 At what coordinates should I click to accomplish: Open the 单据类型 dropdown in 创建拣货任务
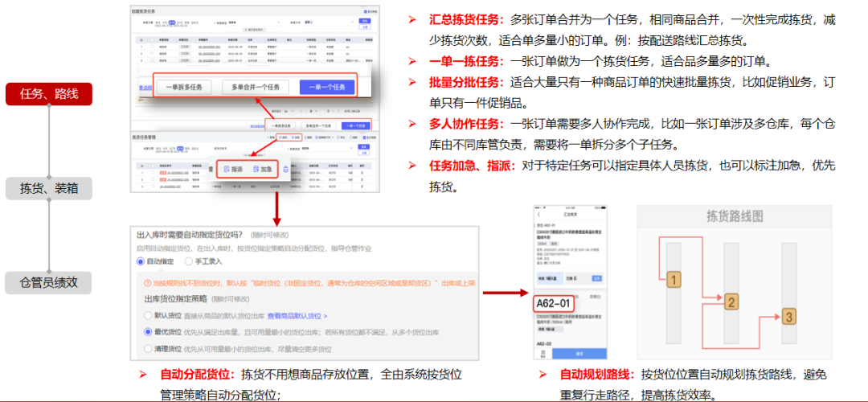254,23
